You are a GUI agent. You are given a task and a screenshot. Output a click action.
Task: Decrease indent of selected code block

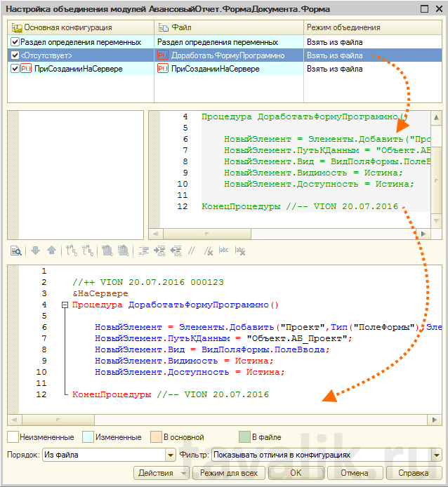176,251
